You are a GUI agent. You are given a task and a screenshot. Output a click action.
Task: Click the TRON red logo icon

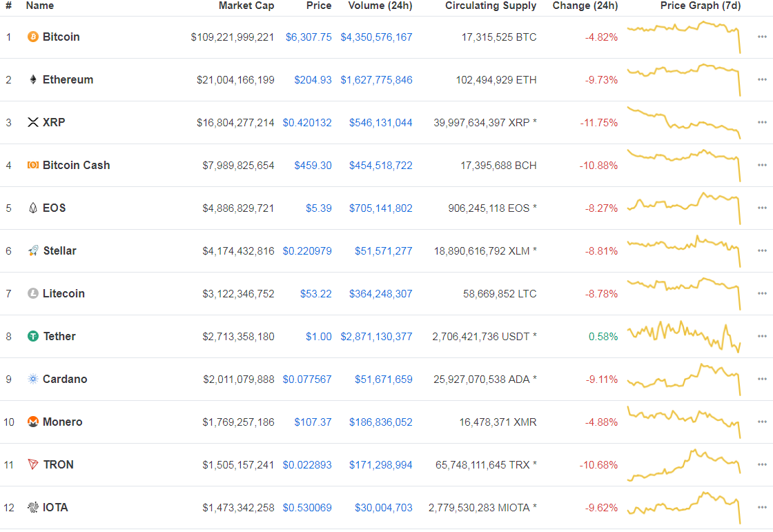tap(33, 464)
